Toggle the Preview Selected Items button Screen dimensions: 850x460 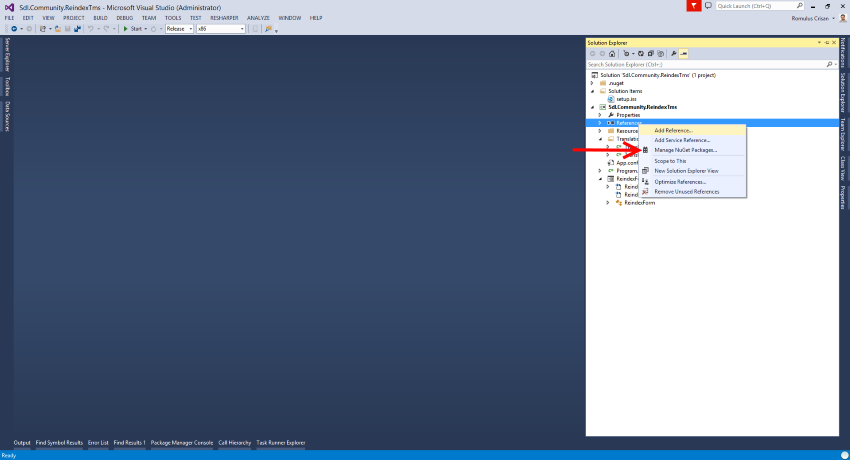(684, 54)
